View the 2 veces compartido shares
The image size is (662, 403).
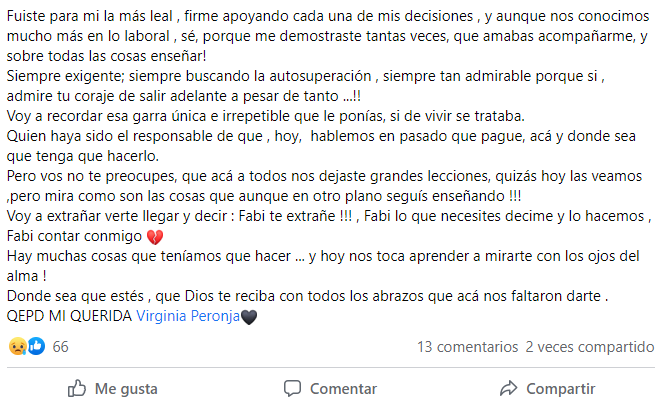(582, 346)
